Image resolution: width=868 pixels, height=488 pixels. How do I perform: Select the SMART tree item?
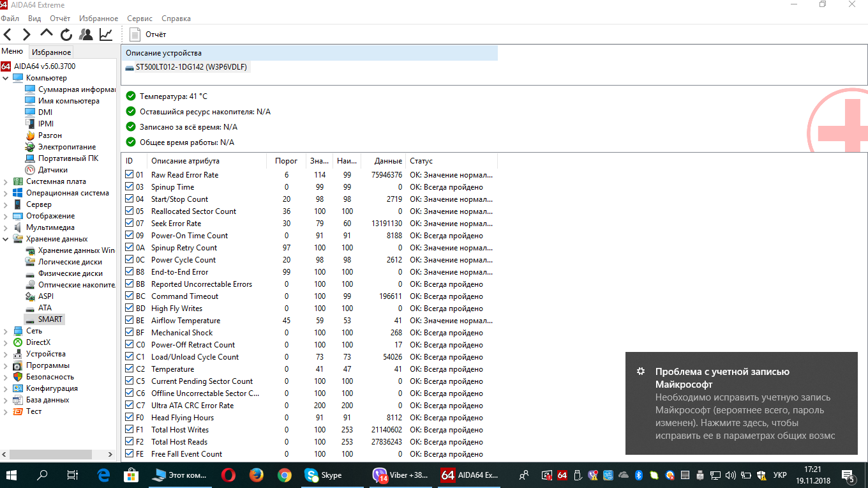pyautogui.click(x=44, y=319)
